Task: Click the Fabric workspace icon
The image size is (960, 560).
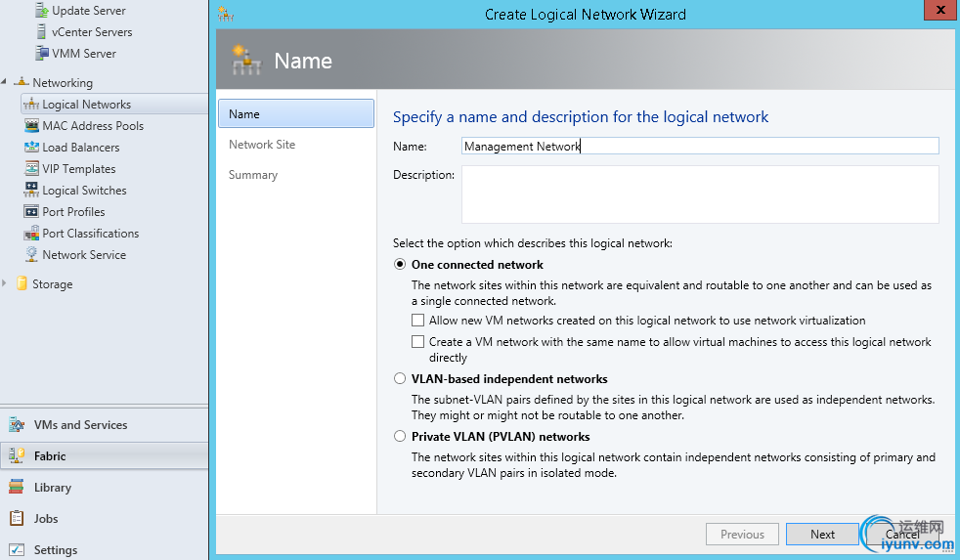Action: (x=17, y=455)
